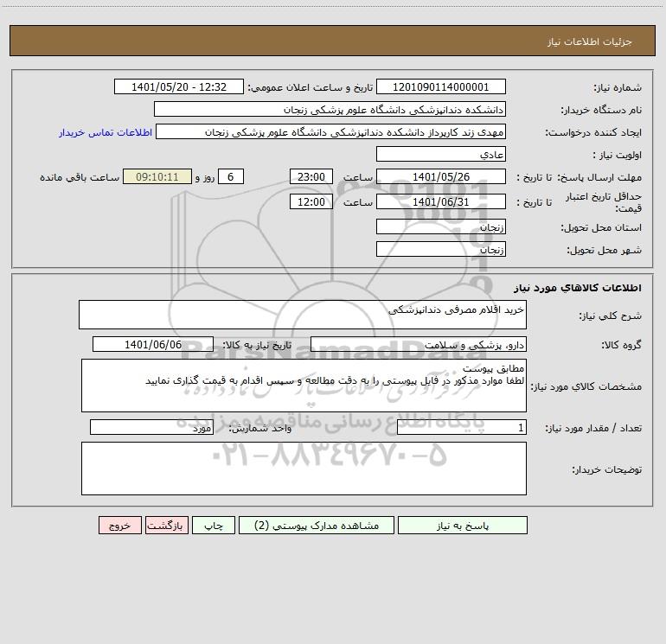
Task: Click delivery city field زنجان
Action: (441, 249)
